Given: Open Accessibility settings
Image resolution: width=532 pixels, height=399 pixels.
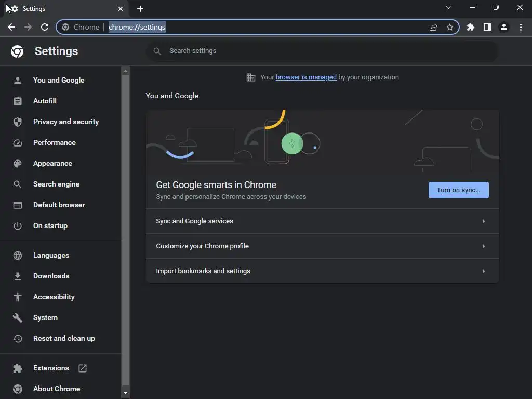Looking at the screenshot, I should pyautogui.click(x=54, y=297).
